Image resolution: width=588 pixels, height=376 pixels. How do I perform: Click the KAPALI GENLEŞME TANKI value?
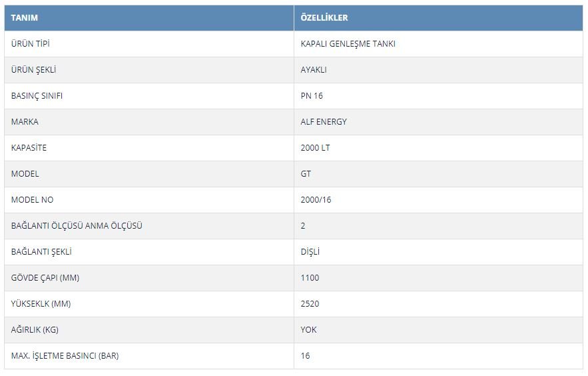[x=348, y=44]
